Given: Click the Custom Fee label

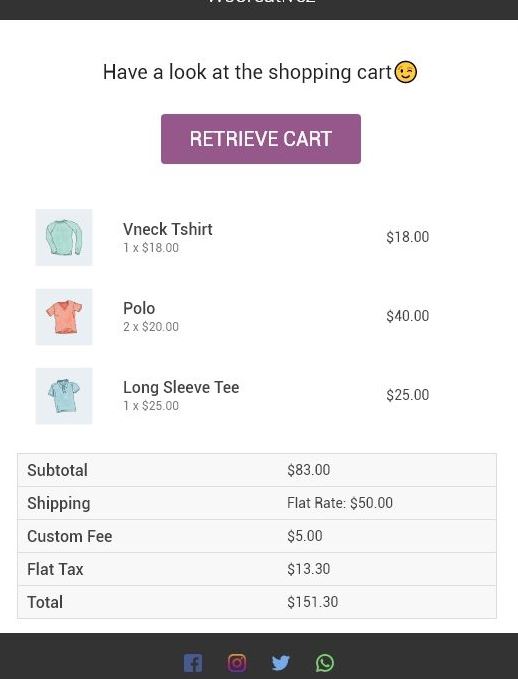Looking at the screenshot, I should click(x=70, y=536).
